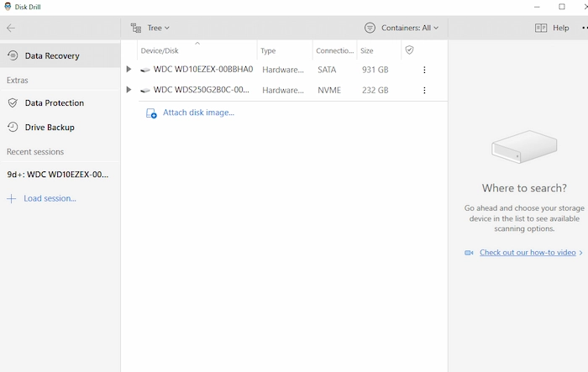
Task: Open the more options ellipsis in toolbar
Action: (585, 28)
